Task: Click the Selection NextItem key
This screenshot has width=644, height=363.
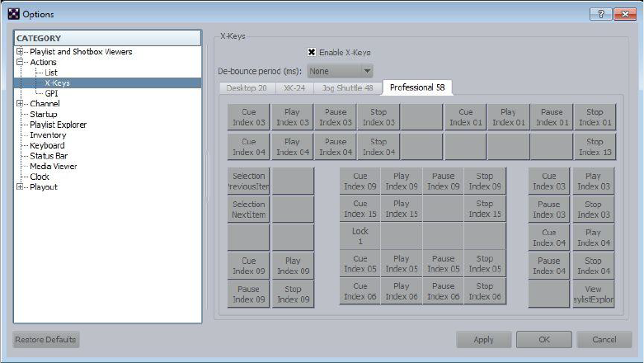Action: (x=248, y=210)
